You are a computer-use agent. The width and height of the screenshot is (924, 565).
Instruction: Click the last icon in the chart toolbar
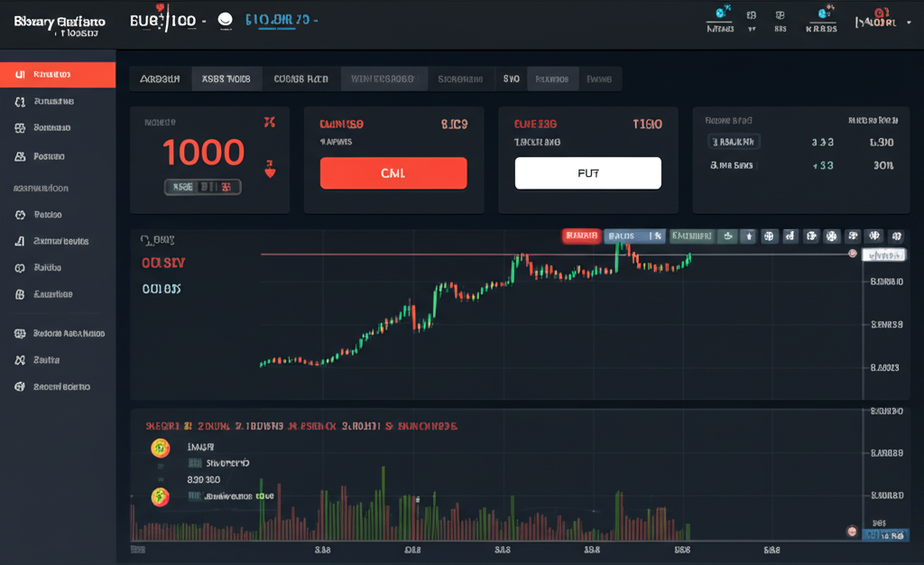point(896,236)
